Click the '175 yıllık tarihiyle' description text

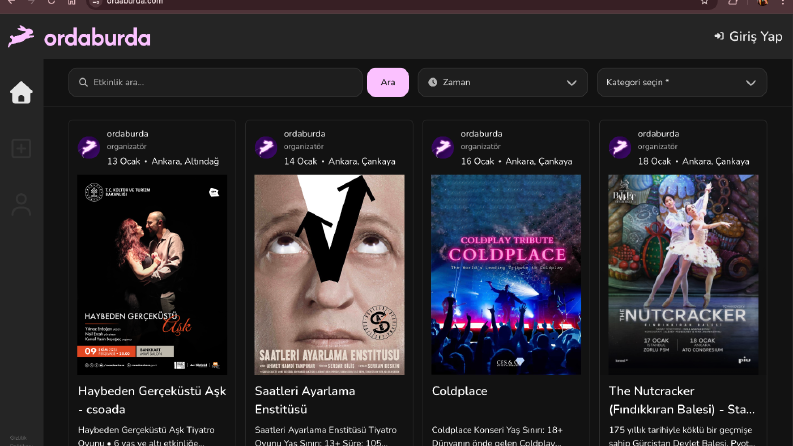(682, 436)
